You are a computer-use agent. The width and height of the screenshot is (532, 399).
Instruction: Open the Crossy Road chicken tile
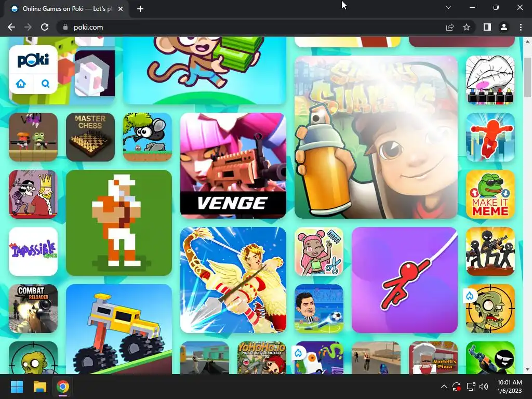(x=95, y=73)
